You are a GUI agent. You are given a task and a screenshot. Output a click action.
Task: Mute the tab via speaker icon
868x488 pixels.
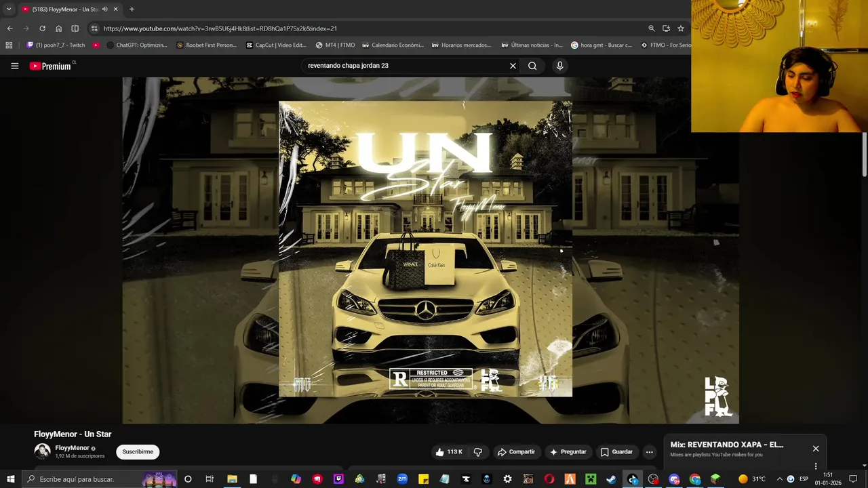(104, 9)
